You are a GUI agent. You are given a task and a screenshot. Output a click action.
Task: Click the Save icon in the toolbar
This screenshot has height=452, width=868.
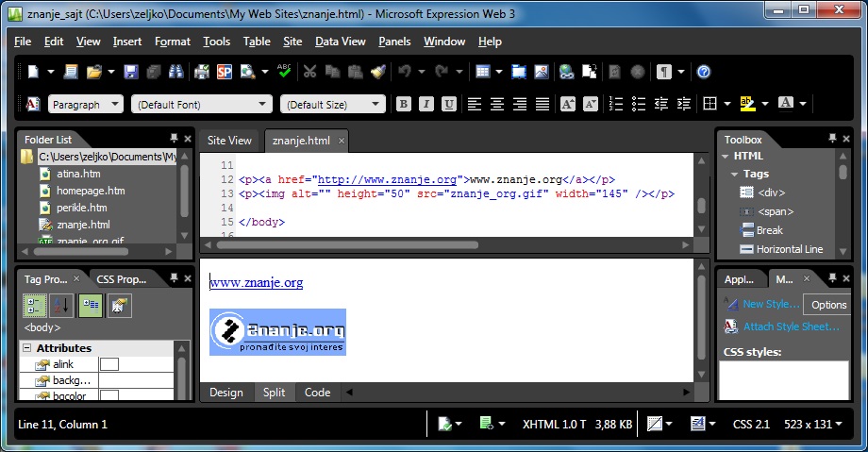tap(130, 72)
